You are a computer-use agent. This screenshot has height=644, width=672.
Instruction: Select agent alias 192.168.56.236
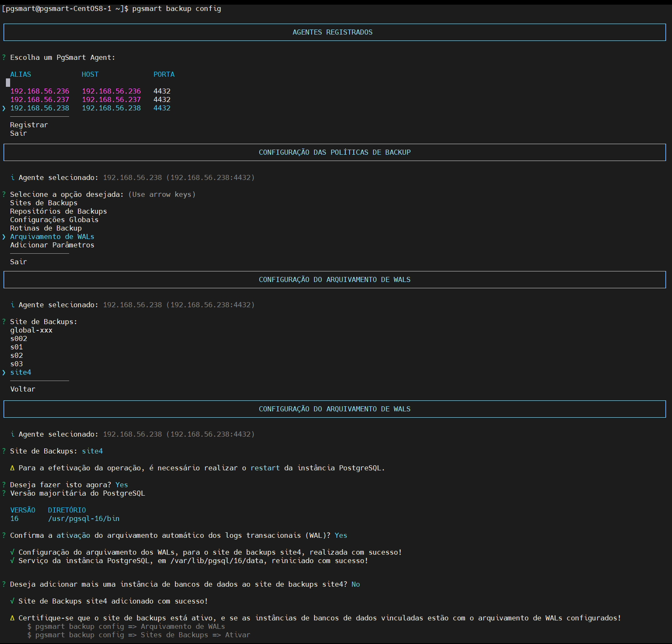[x=40, y=91]
